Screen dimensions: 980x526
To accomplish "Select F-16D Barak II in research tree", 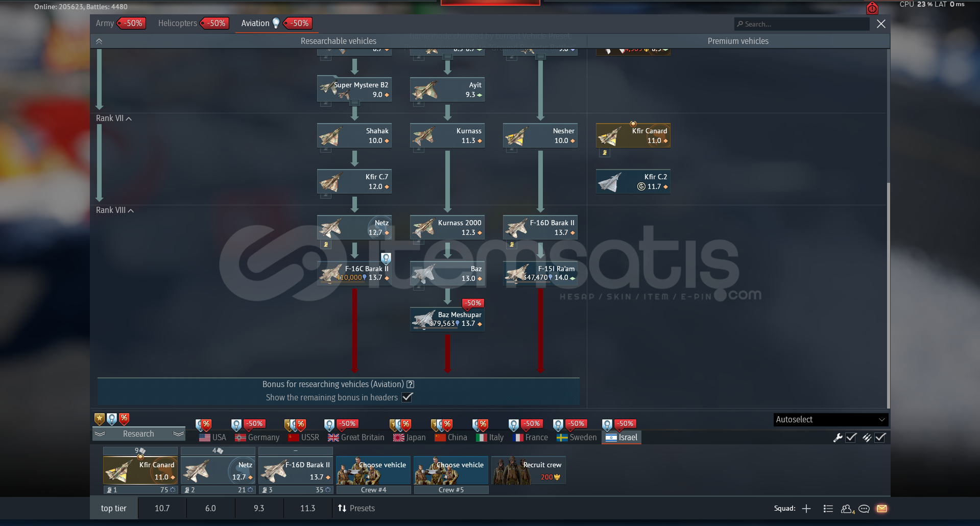I will 540,227.
